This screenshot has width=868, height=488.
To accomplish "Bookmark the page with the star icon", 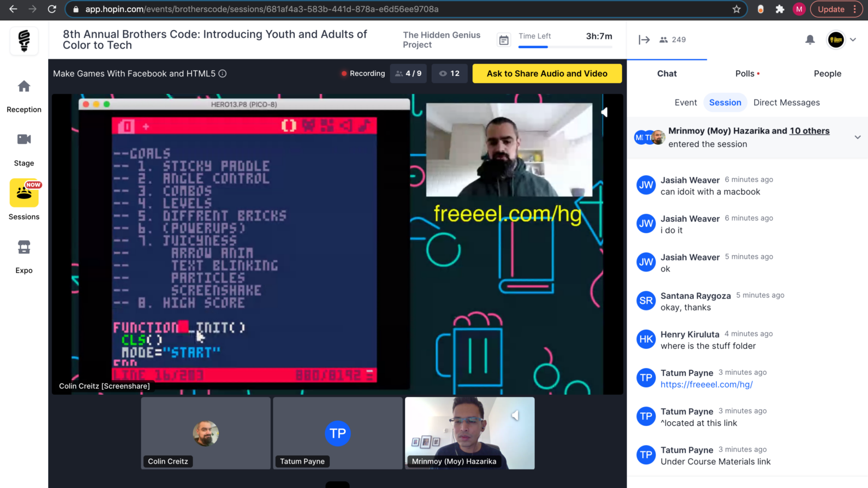I will click(x=736, y=9).
